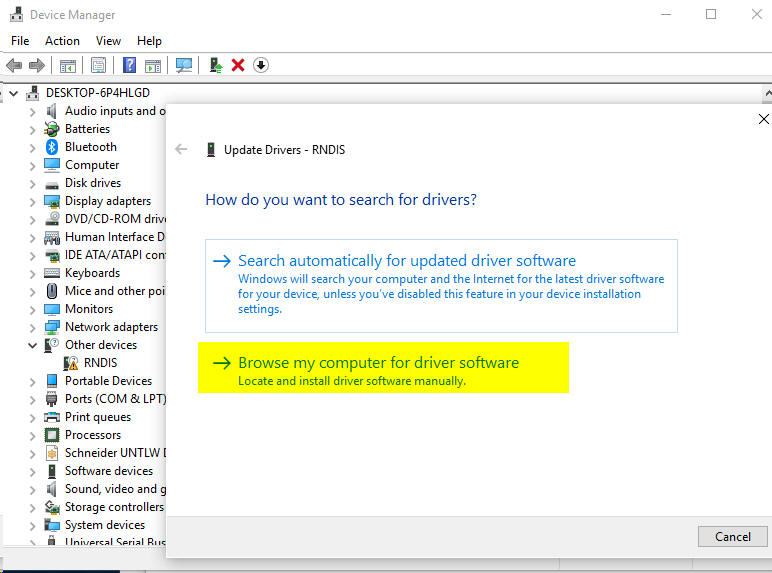Go back with the toolbar Back arrow
Viewport: 772px width, 573px height.
click(14, 65)
